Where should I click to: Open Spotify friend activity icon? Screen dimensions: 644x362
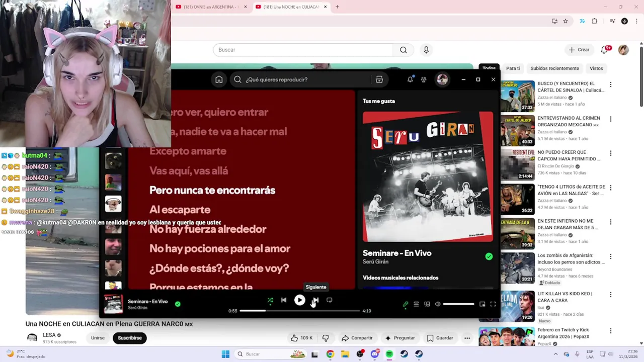click(424, 79)
